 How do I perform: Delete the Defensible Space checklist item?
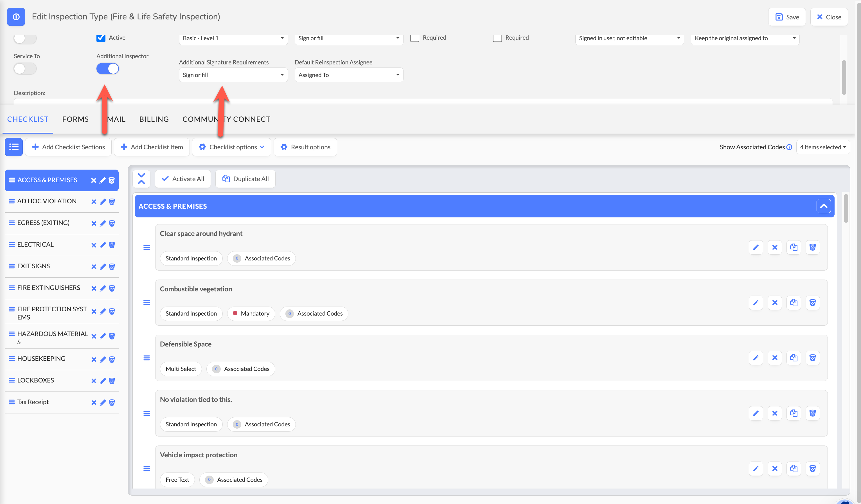[812, 358]
